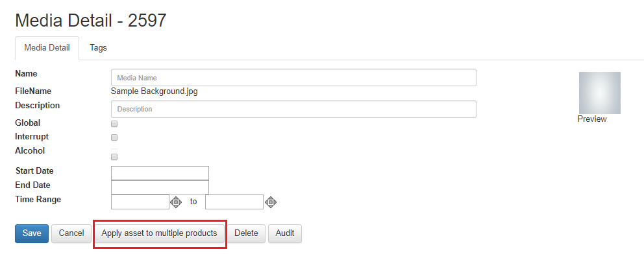The image size is (644, 258).
Task: Open the preview thumbnail image
Action: click(x=600, y=93)
